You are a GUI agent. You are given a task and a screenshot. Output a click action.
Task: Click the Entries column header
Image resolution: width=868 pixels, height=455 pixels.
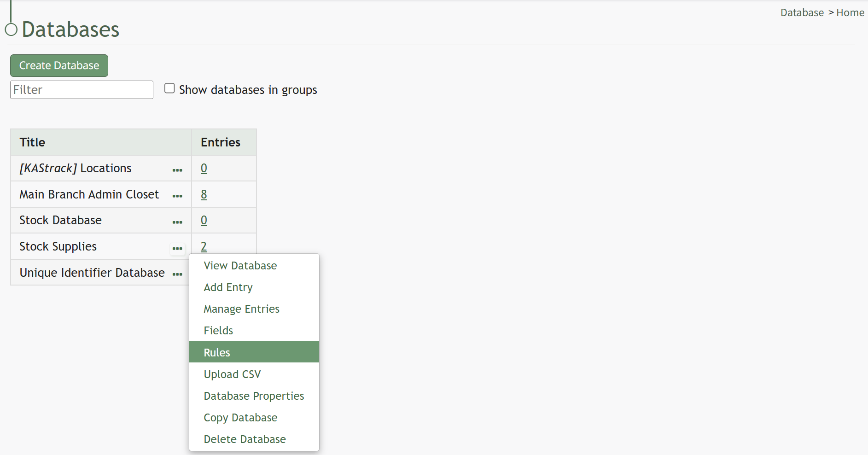[x=224, y=142]
